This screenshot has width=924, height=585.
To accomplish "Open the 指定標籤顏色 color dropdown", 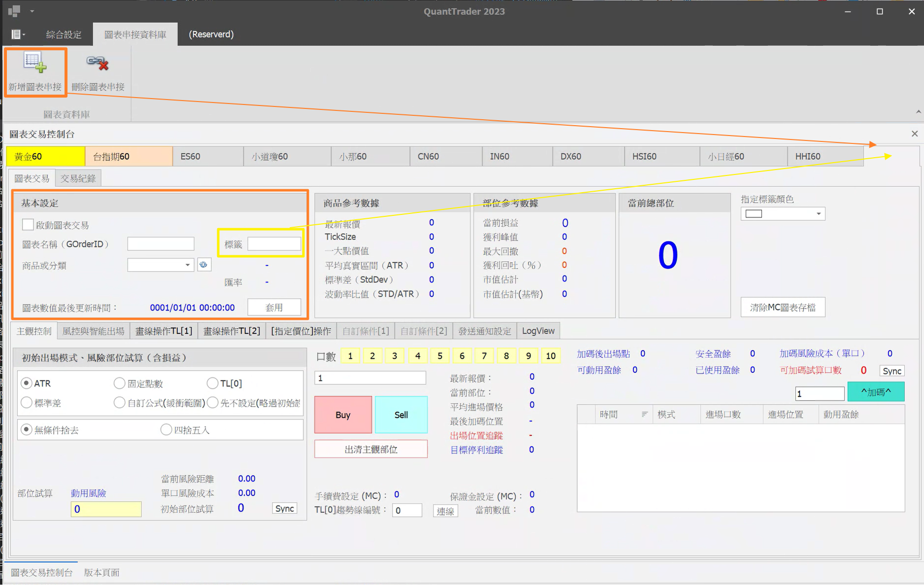I will (818, 213).
